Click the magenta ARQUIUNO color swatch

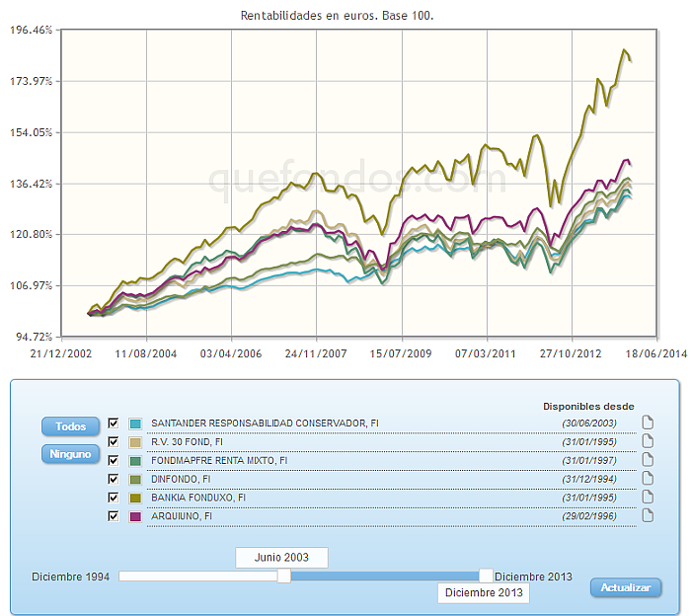point(135,516)
